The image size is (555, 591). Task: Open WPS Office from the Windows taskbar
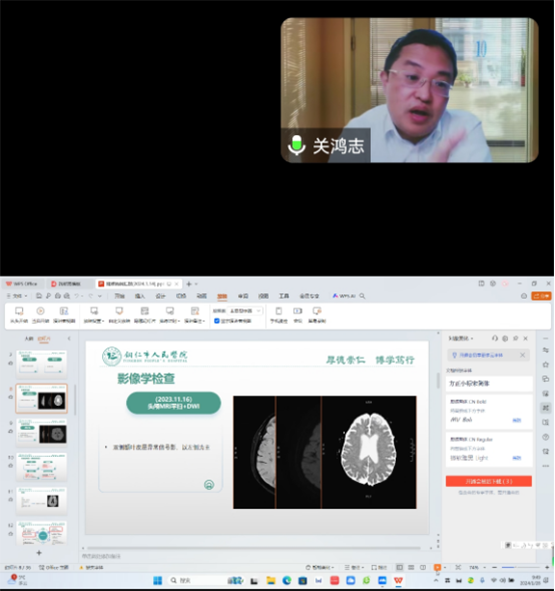tap(398, 580)
